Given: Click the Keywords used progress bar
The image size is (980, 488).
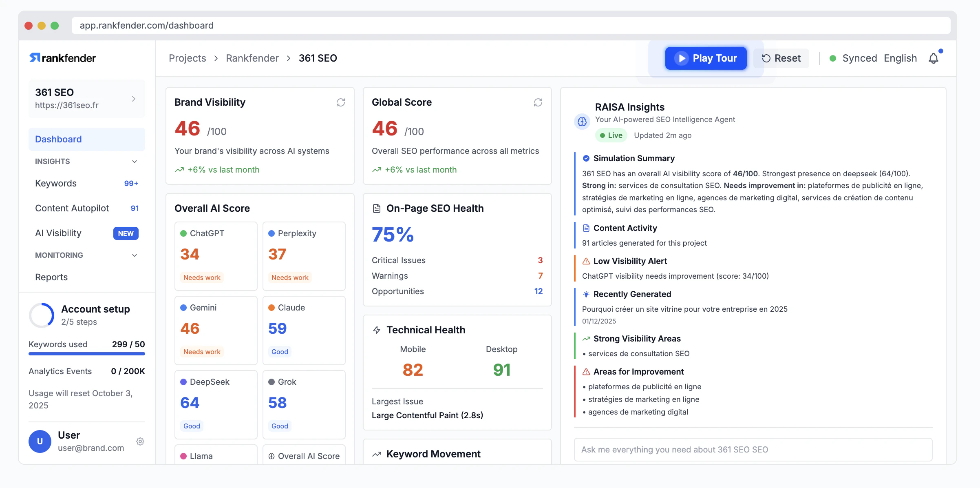Looking at the screenshot, I should click(87, 354).
